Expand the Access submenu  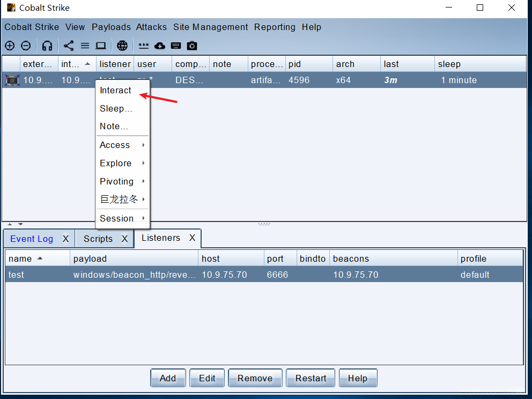(122, 145)
